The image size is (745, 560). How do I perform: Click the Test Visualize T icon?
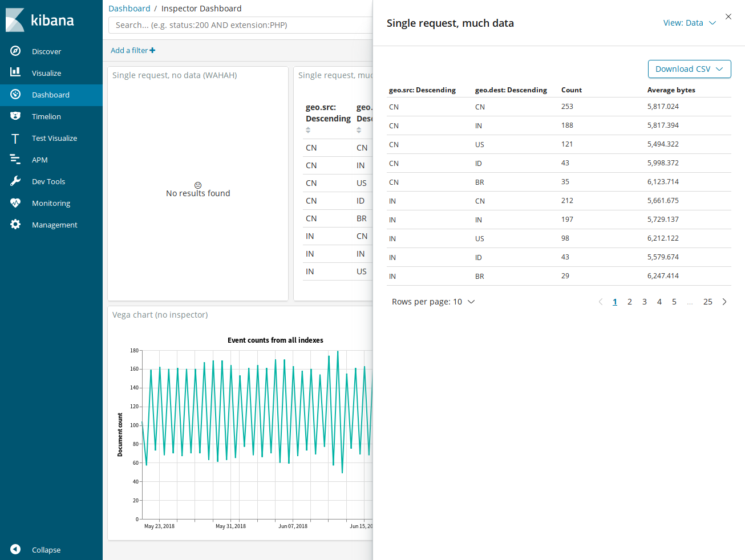(x=15, y=138)
